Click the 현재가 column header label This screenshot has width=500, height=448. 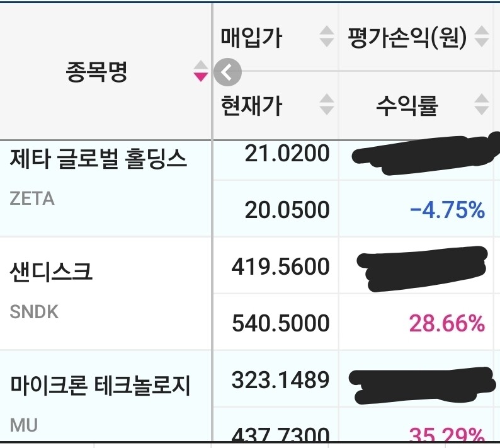251,105
